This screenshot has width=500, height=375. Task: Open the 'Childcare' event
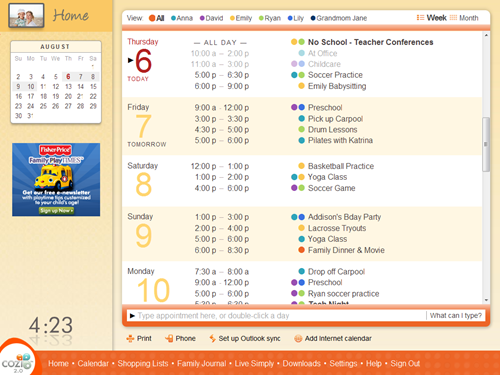tap(324, 64)
